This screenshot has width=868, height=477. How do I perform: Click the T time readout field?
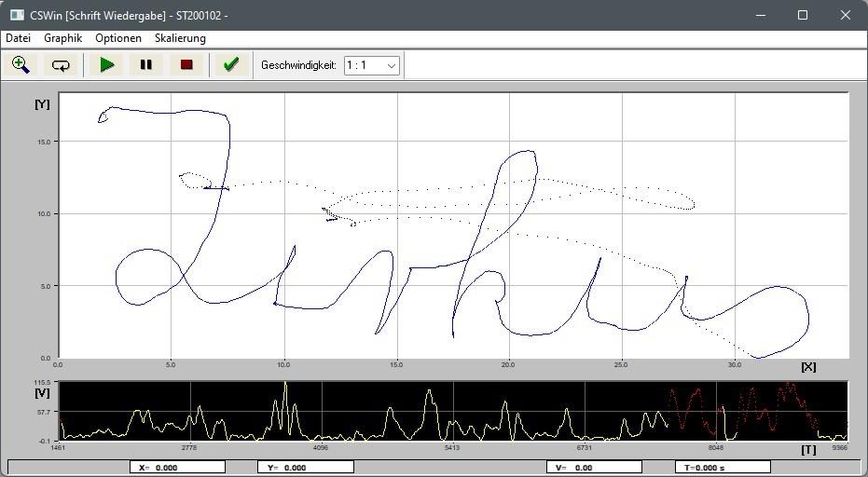click(723, 468)
